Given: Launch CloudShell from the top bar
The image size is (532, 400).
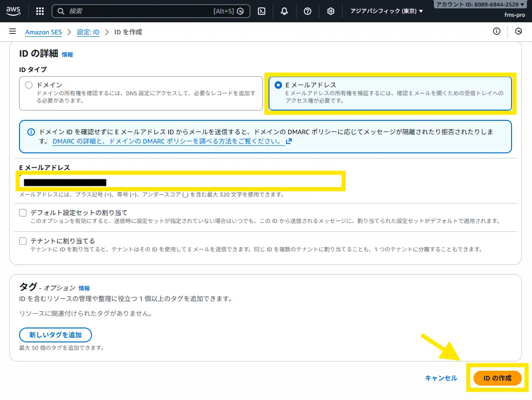Looking at the screenshot, I should tap(262, 11).
